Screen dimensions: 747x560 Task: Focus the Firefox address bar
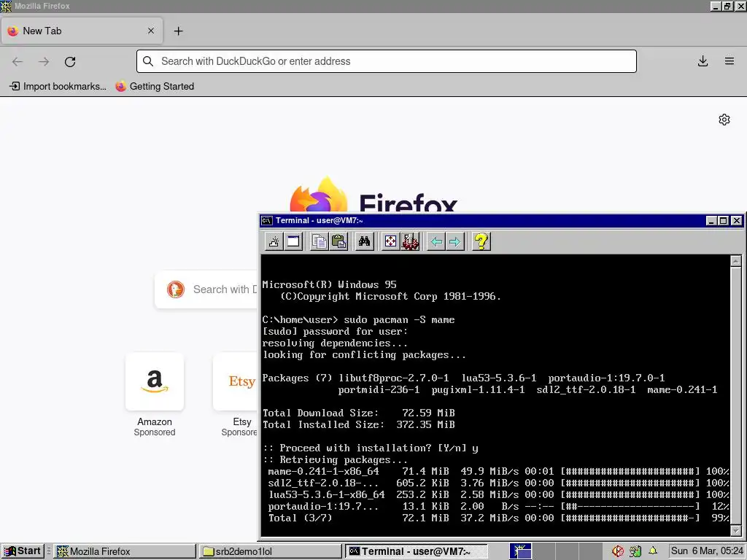387,61
